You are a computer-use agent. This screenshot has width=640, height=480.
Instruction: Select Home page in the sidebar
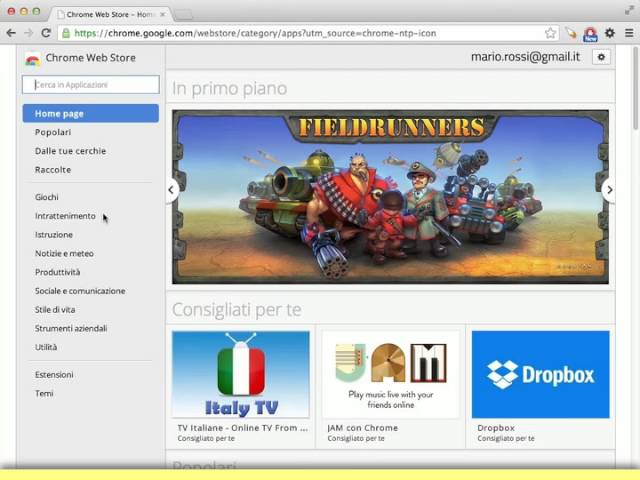pos(91,113)
